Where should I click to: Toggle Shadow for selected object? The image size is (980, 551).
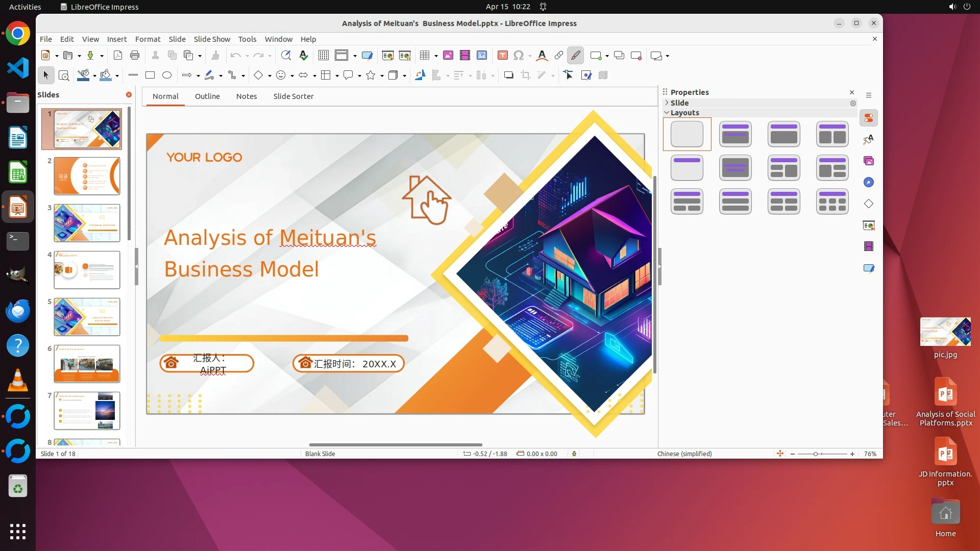[508, 76]
